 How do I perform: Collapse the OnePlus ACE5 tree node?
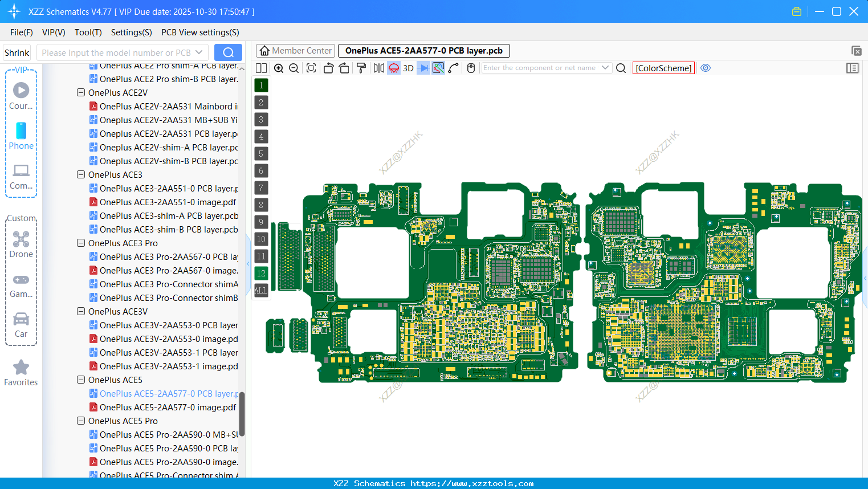[x=80, y=380]
